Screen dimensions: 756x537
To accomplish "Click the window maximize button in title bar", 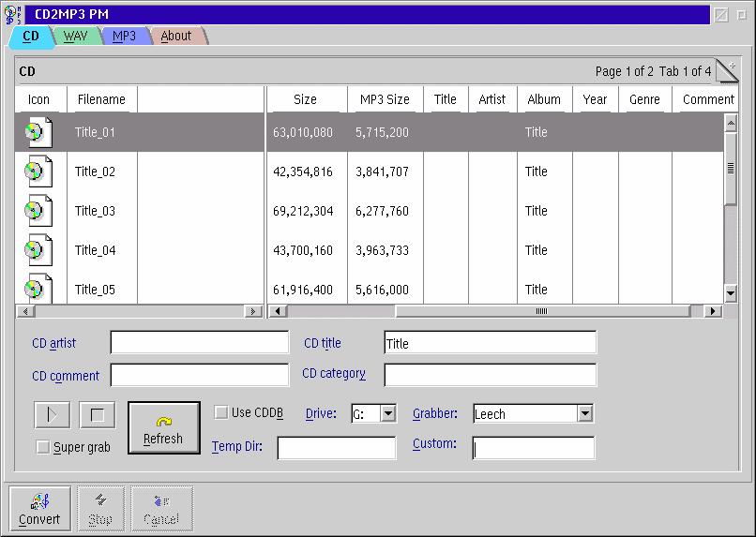I will coord(742,15).
